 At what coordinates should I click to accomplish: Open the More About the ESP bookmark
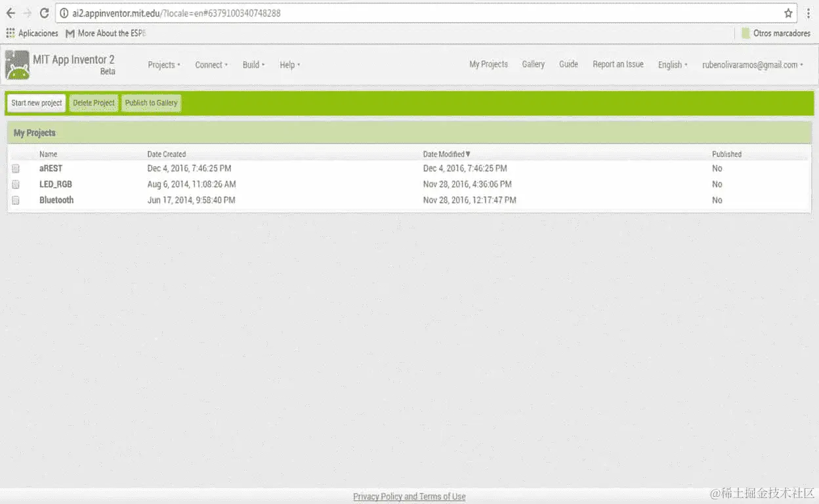coord(106,33)
